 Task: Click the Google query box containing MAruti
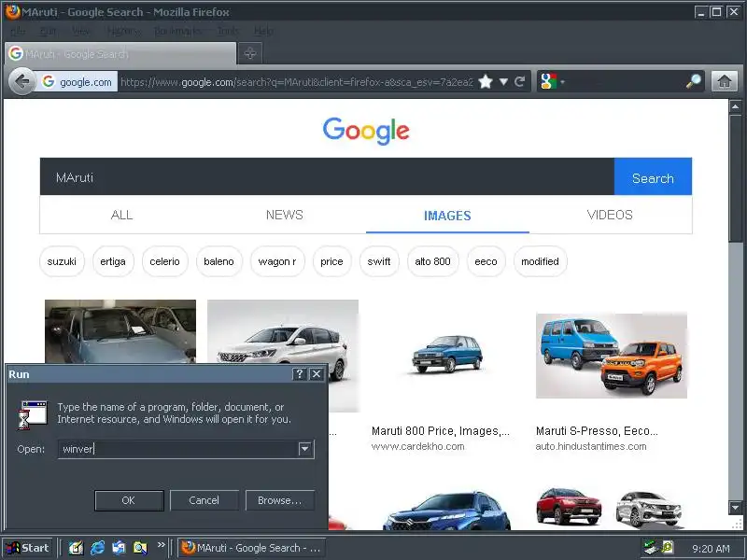(327, 176)
